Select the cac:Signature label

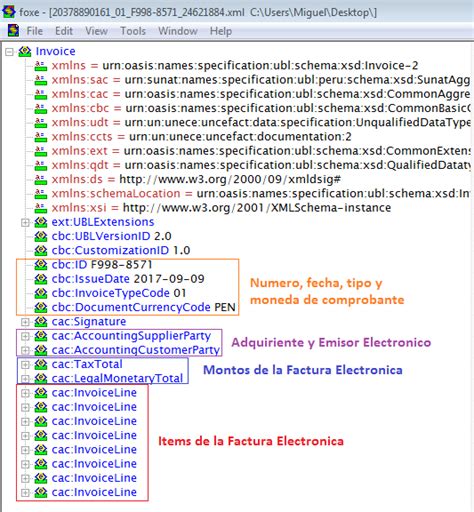(89, 322)
